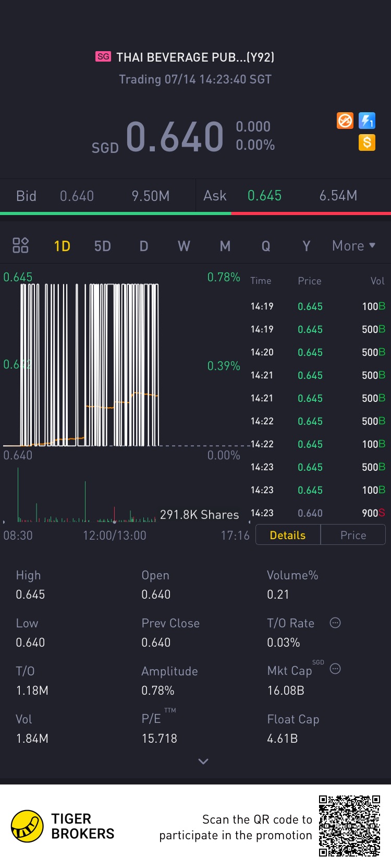Tap the Bid price 0.640

tap(77, 196)
